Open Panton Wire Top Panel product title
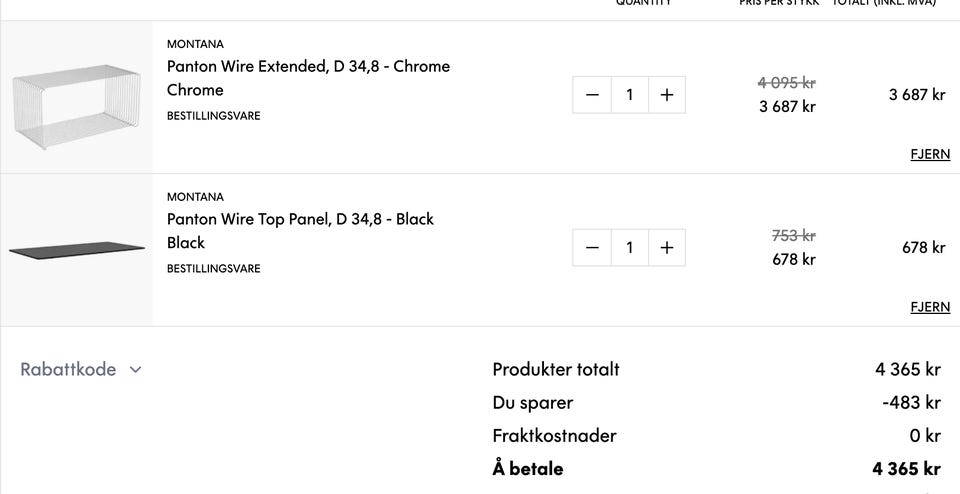 coord(300,219)
